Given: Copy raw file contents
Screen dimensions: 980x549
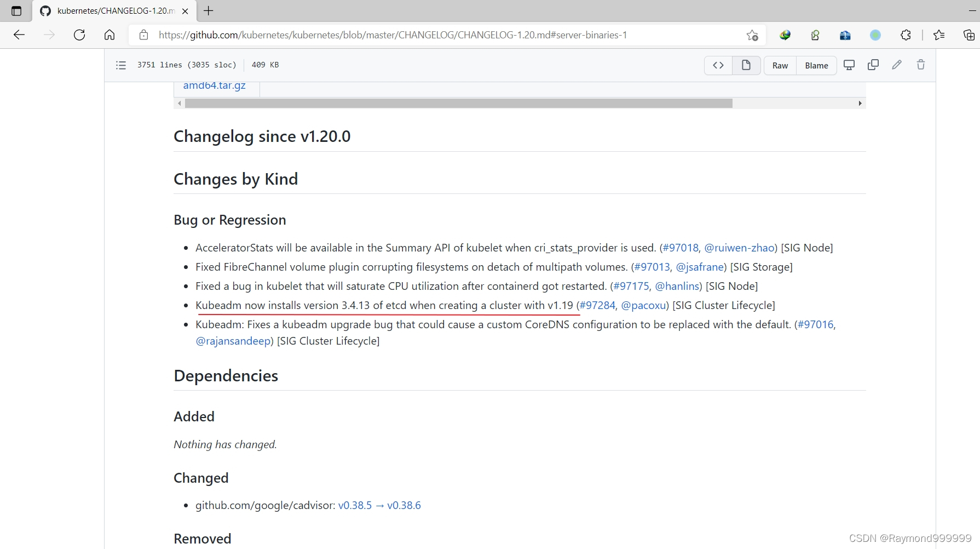Looking at the screenshot, I should (x=873, y=65).
